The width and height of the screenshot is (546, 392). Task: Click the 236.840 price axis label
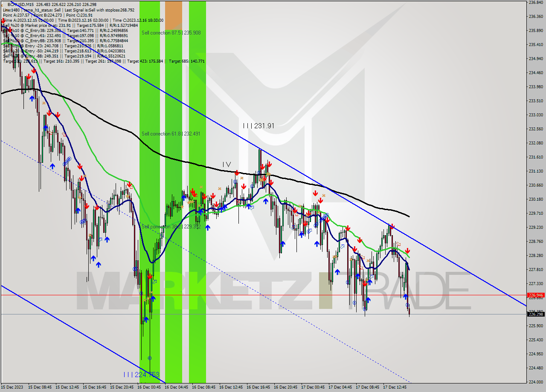click(536, 3)
